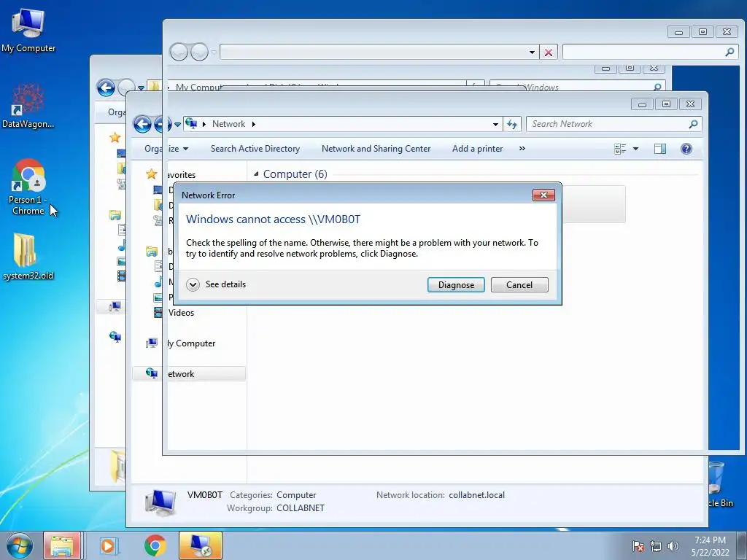747x560 pixels.
Task: Open Change your view dropdown arrow
Action: pyautogui.click(x=635, y=149)
